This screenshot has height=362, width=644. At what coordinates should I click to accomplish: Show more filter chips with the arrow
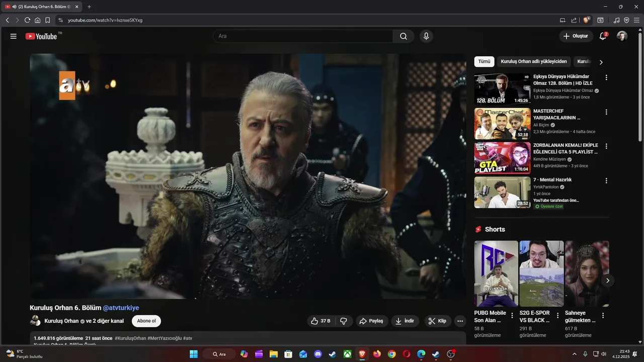(601, 62)
